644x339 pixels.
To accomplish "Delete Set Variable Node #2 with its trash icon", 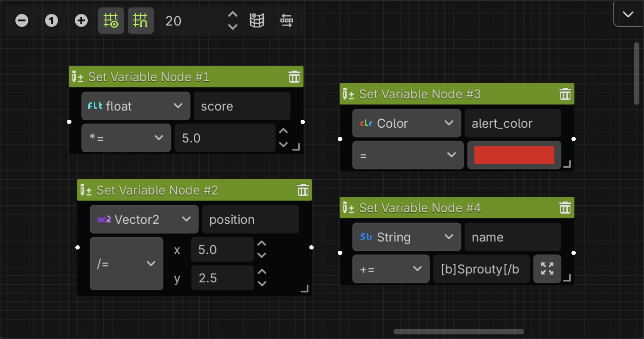I will tap(303, 190).
